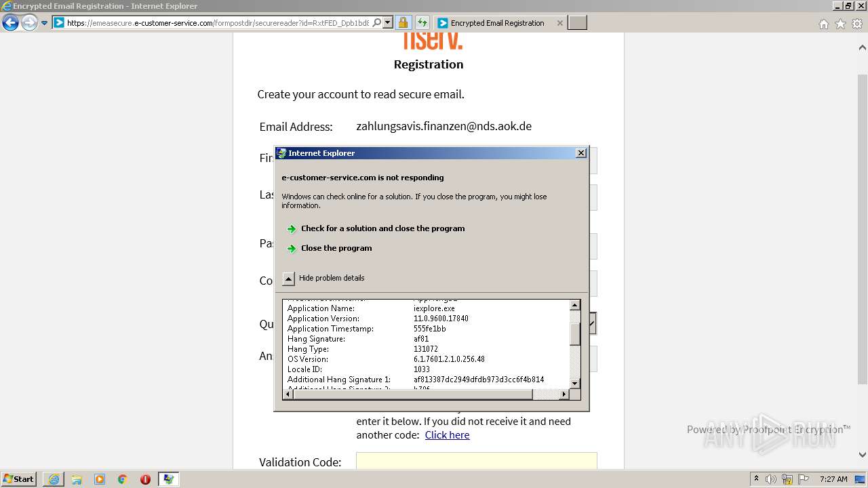Choose Close the program option

(336, 248)
